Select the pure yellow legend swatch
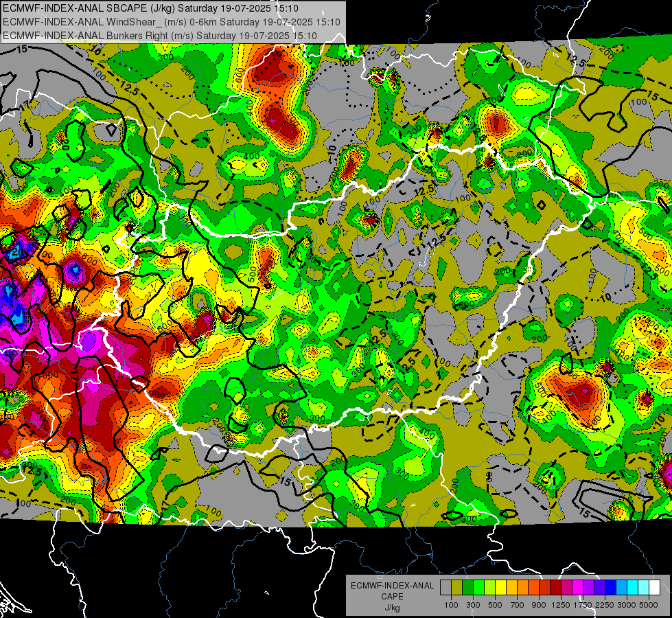Viewport: 672px width, 618px height. [501, 587]
